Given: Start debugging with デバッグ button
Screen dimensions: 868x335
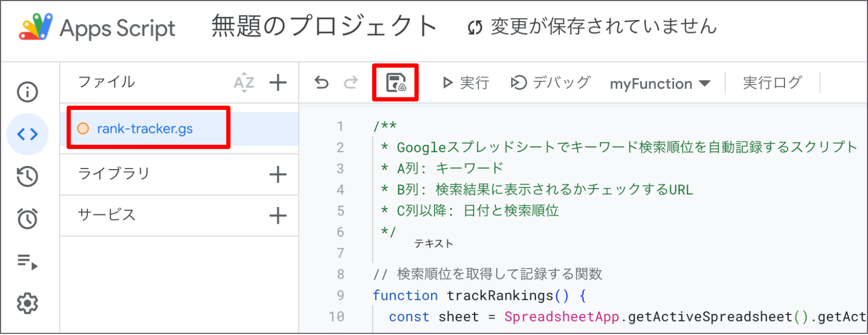Looking at the screenshot, I should [x=550, y=83].
